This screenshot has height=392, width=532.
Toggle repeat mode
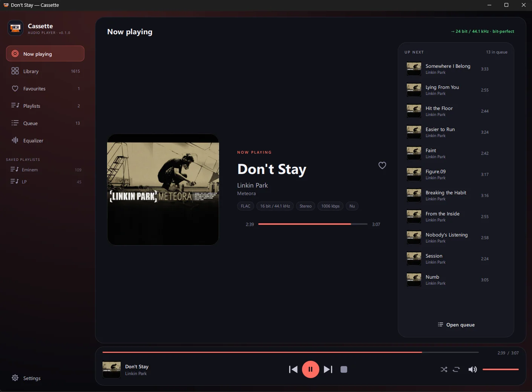456,369
